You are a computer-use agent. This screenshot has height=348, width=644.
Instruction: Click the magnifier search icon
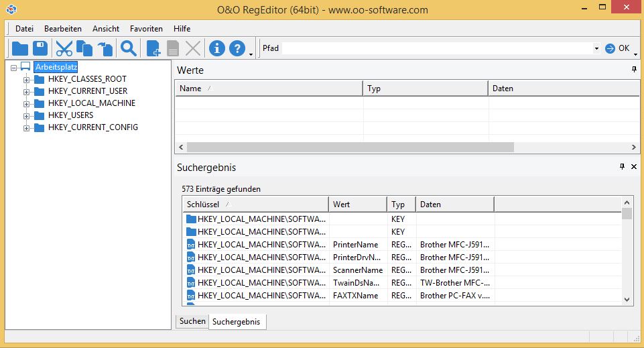pyautogui.click(x=129, y=48)
